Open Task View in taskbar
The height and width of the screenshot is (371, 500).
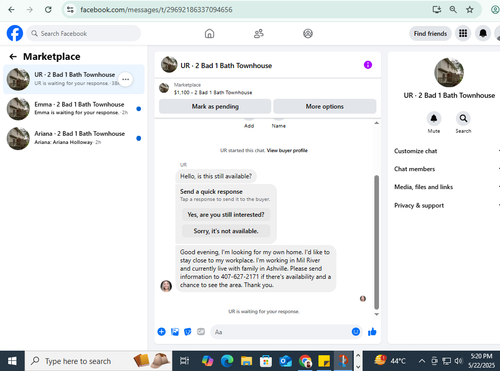tap(184, 361)
